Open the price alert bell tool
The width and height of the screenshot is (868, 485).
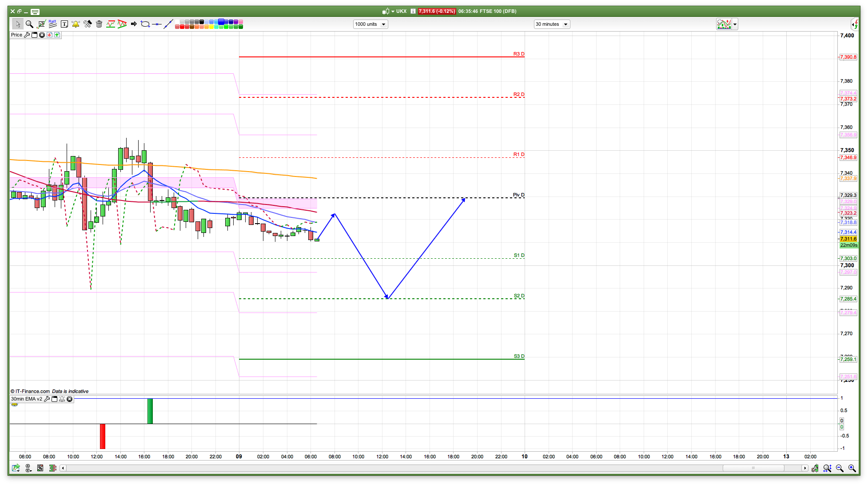[x=76, y=24]
